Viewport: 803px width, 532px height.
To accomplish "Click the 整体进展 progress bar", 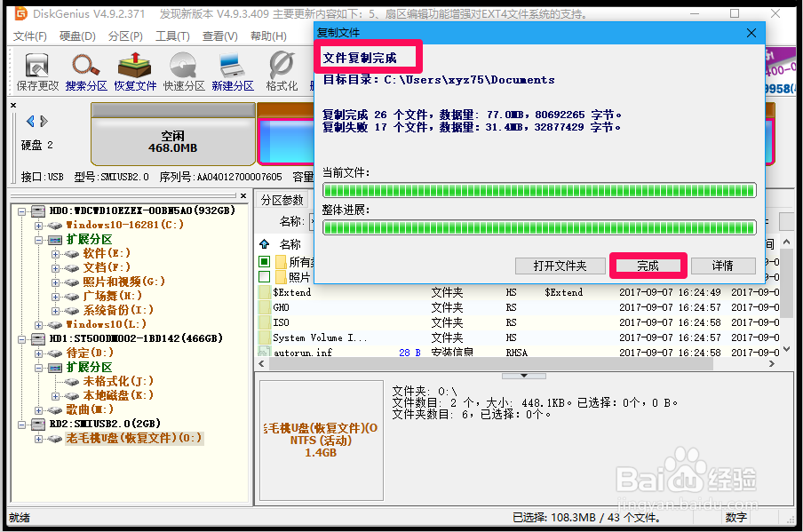I will click(x=539, y=227).
